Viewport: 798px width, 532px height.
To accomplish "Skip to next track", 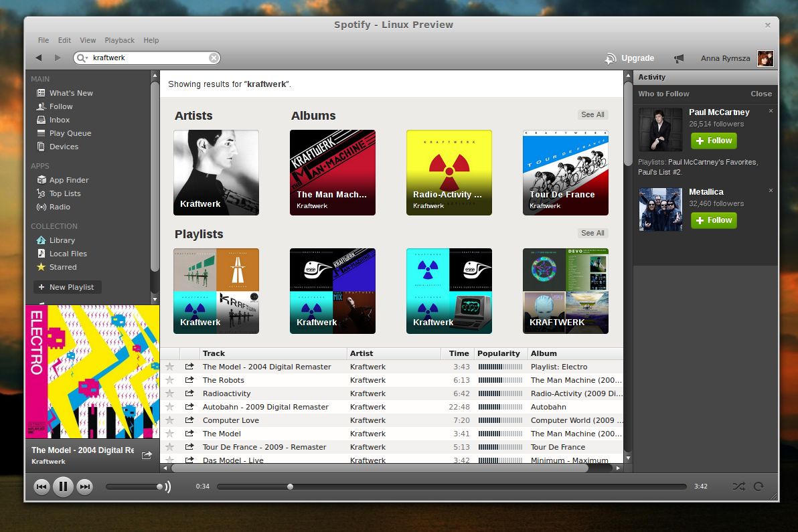I will (x=85, y=486).
